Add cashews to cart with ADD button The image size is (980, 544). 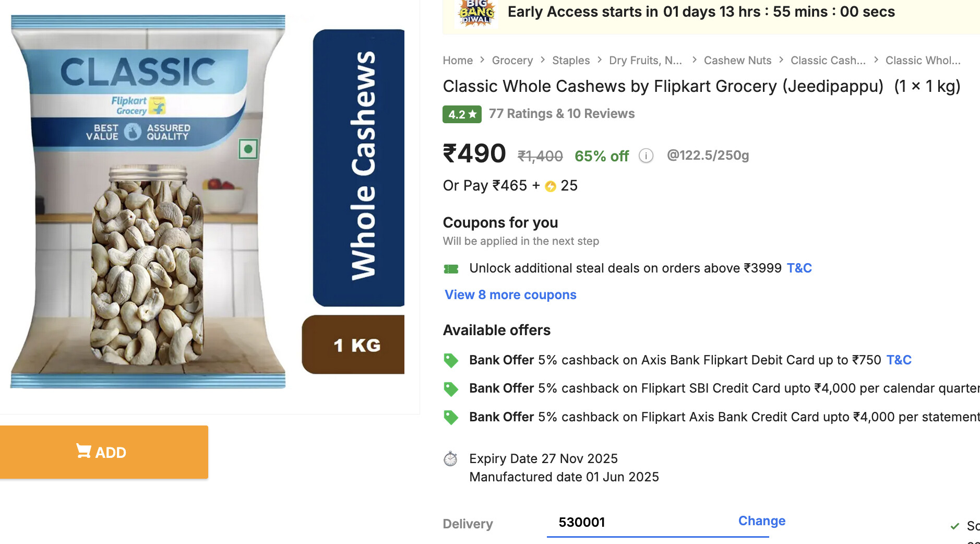tap(104, 452)
